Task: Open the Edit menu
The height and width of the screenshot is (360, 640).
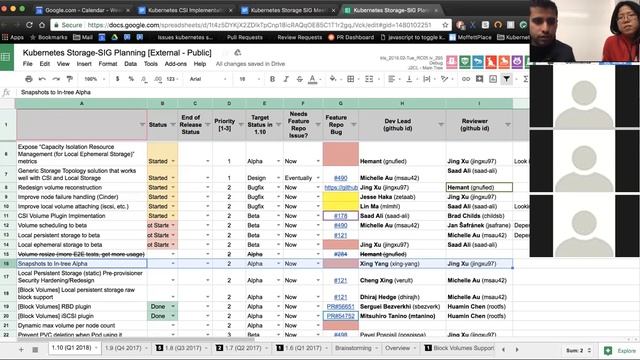Action: (44, 64)
